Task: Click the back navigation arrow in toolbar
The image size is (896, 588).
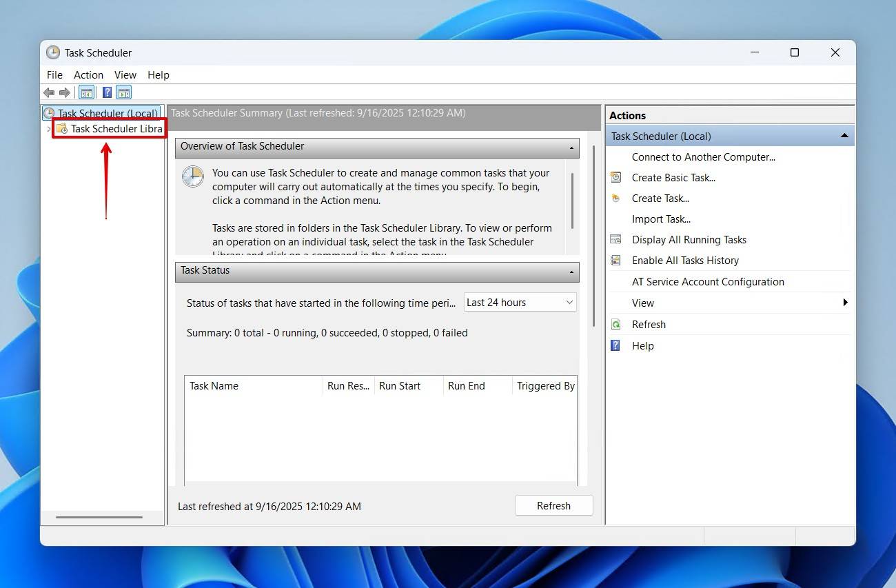Action: (x=48, y=92)
